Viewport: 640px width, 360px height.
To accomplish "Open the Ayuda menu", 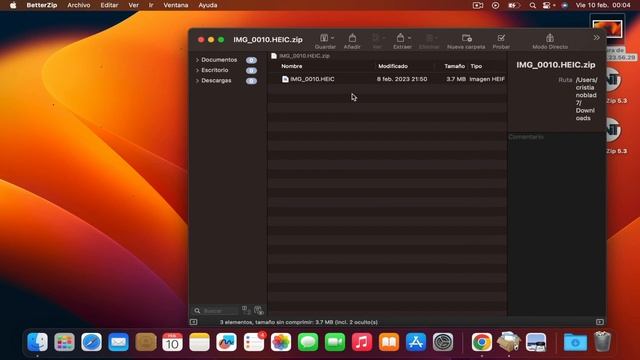I will click(x=208, y=5).
